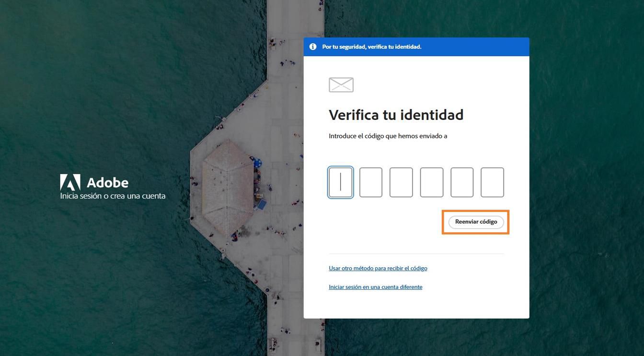Click the divider line above the links
Screen dimensions: 644x356
(416, 253)
